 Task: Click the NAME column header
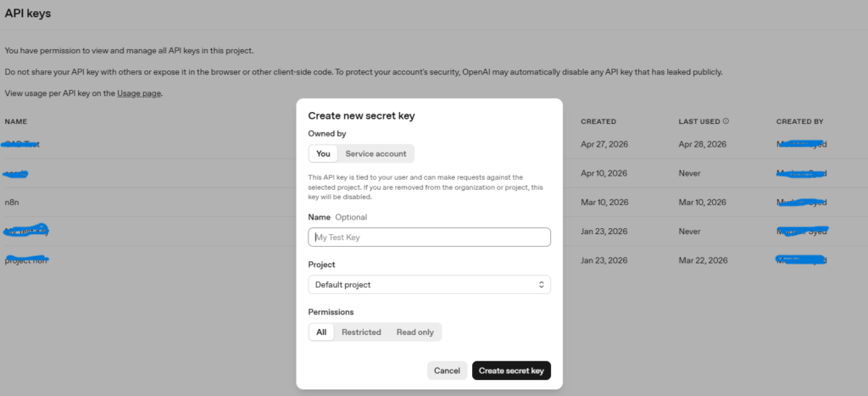point(16,121)
